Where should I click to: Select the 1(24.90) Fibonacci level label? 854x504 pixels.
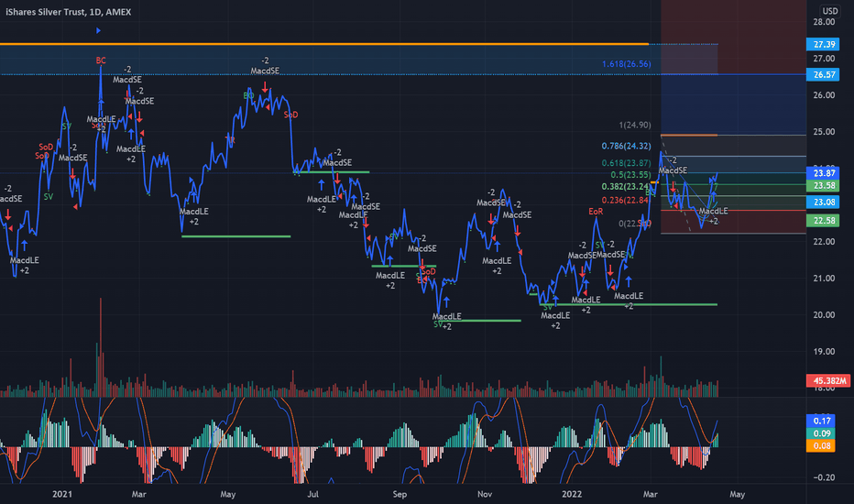634,126
